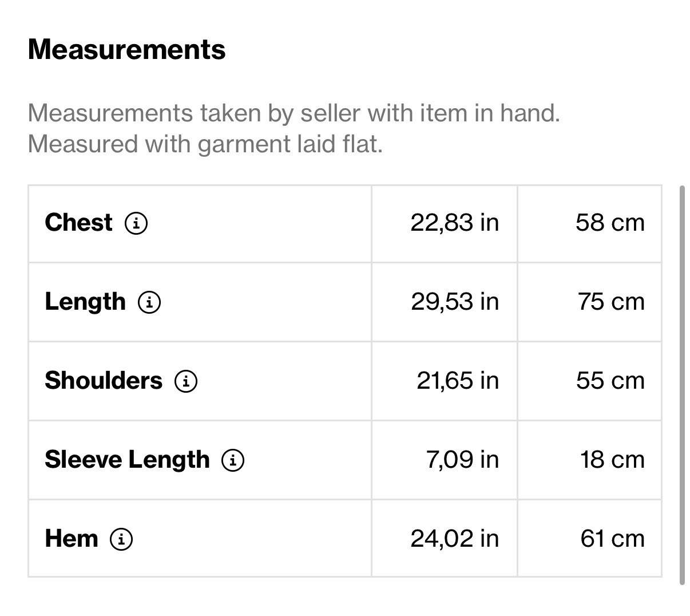Click the 24,02 in hem value
This screenshot has width=690, height=616.
pyautogui.click(x=455, y=539)
